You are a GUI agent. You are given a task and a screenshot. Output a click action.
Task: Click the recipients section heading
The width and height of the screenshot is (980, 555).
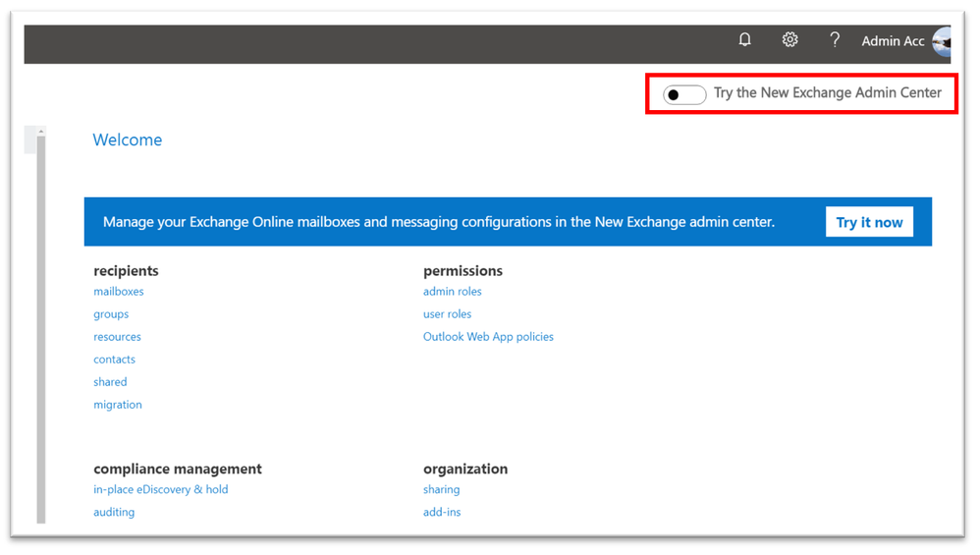(x=127, y=271)
